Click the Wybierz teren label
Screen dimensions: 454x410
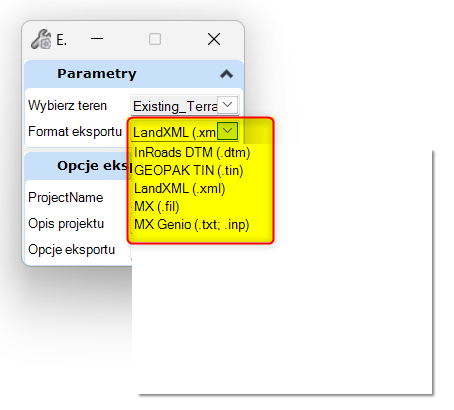click(67, 106)
